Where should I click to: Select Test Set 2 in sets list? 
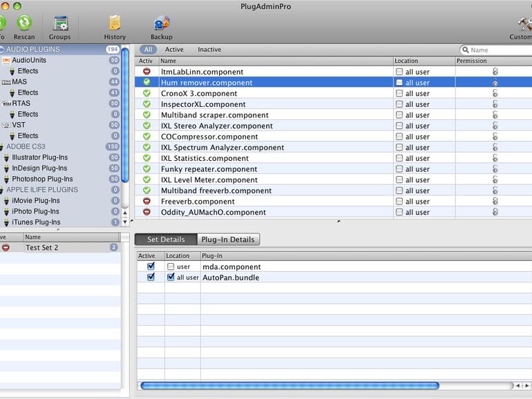pos(41,248)
